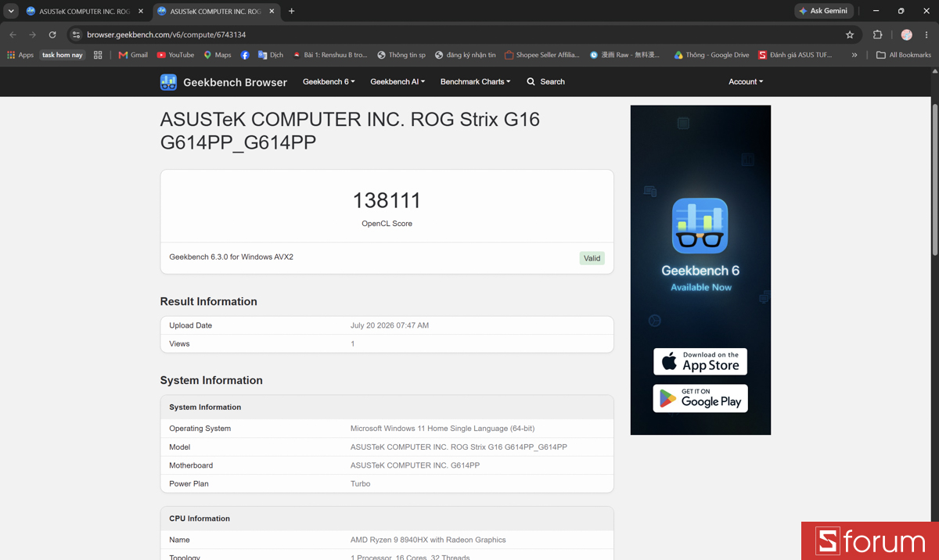
Task: Click the grid icon bookmark beside task hom nay
Action: (x=98, y=55)
